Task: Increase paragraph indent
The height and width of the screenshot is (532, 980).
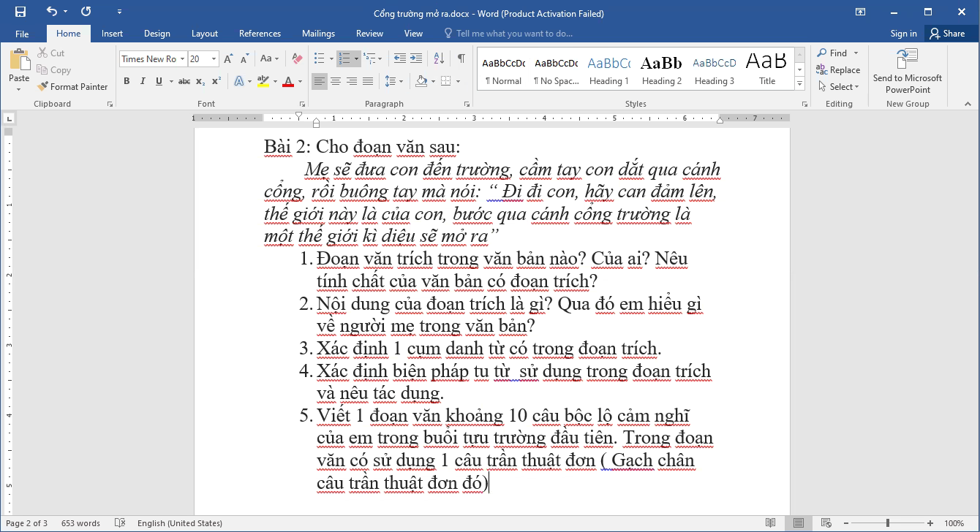Action: pyautogui.click(x=416, y=58)
